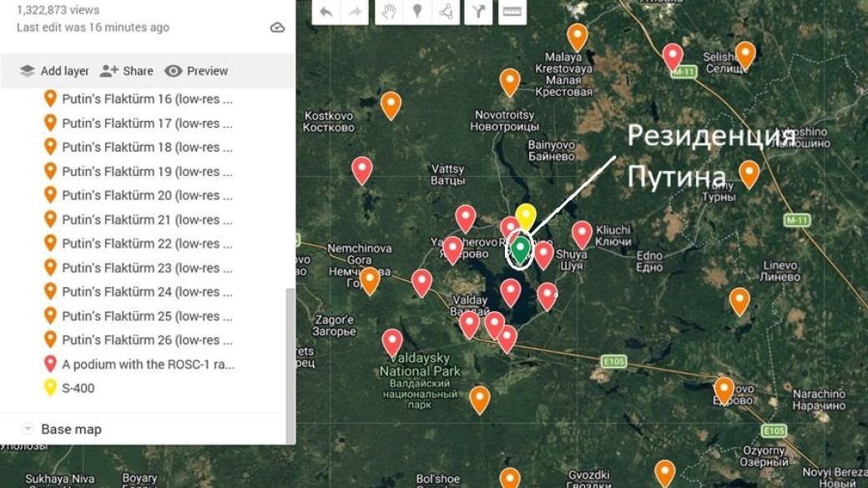Screen dimensions: 868x488
Task: Click the undo arrow in map toolbar
Action: tap(325, 12)
